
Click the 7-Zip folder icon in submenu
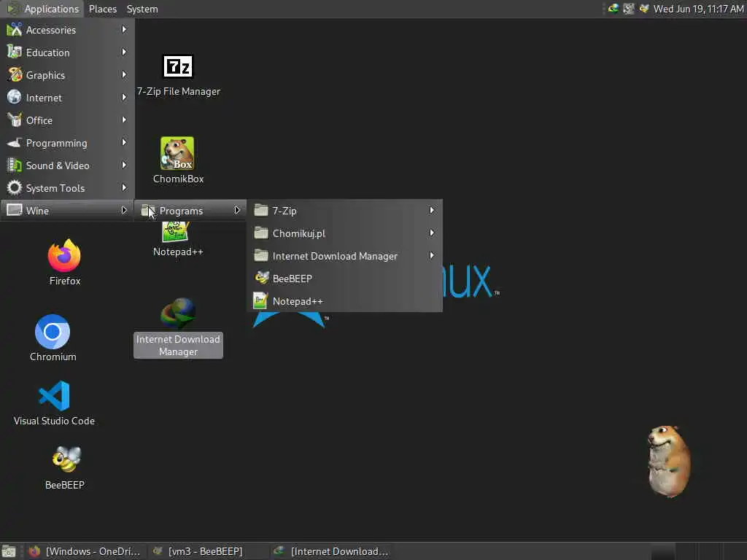point(261,210)
